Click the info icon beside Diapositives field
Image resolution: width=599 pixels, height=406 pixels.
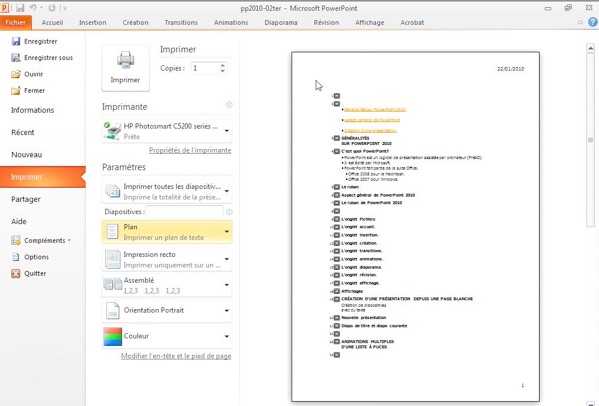(x=229, y=212)
